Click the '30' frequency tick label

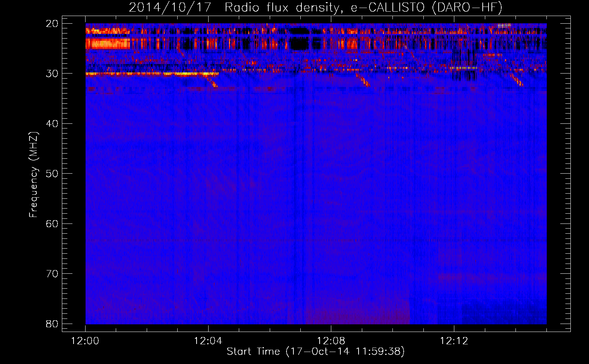tap(52, 74)
